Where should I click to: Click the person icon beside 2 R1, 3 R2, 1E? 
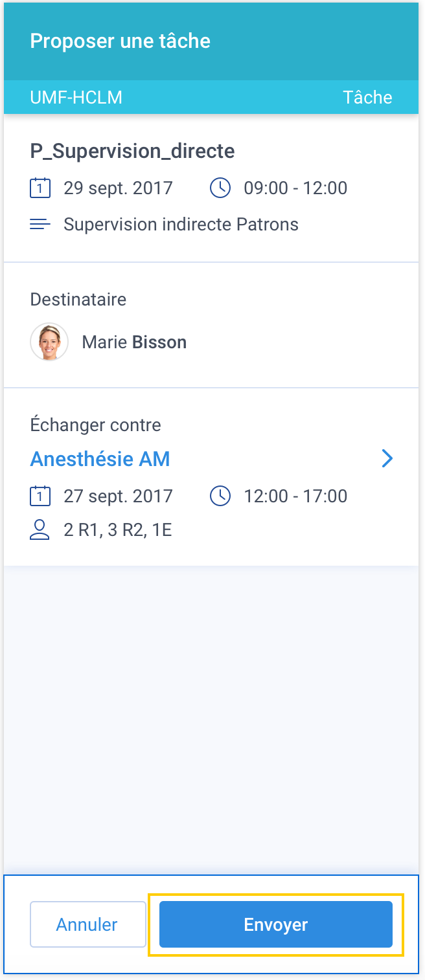pos(40,531)
